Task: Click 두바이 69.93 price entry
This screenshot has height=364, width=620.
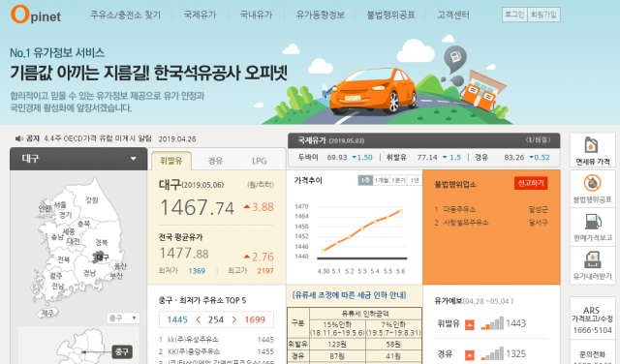Action: (335, 157)
